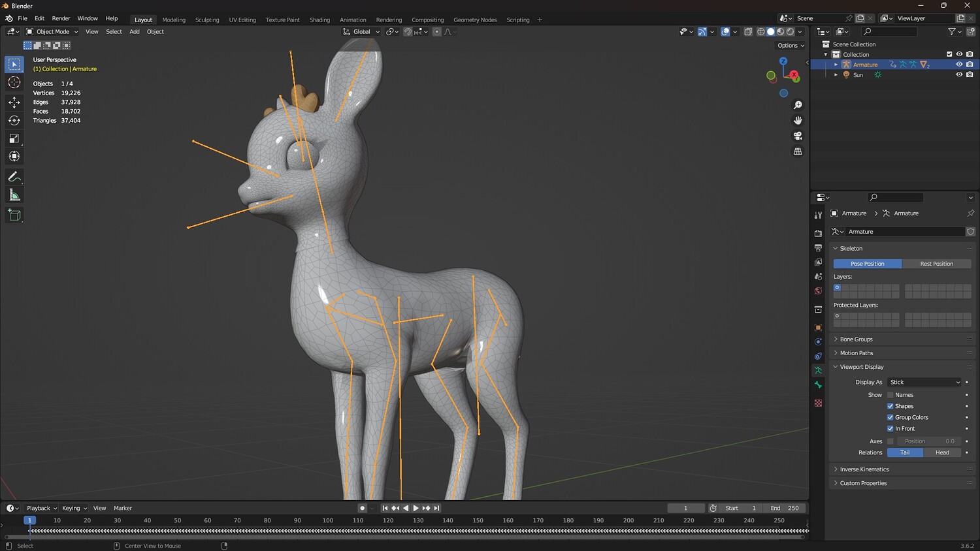Pick the Rotate tool
Viewport: 980px width, 551px height.
click(x=14, y=120)
